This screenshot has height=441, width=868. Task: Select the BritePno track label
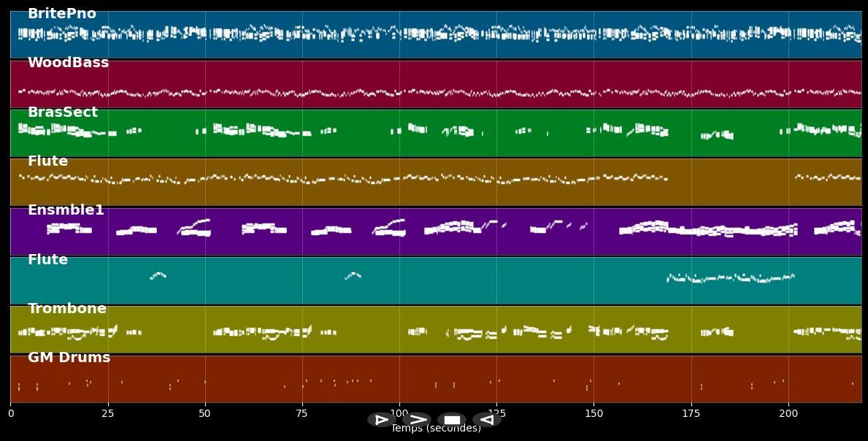pyautogui.click(x=61, y=14)
